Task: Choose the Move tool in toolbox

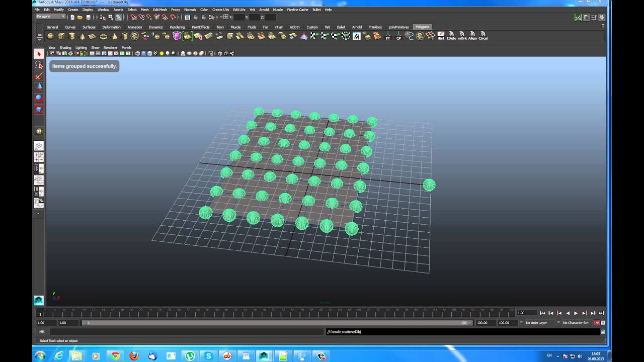Action: (x=39, y=87)
